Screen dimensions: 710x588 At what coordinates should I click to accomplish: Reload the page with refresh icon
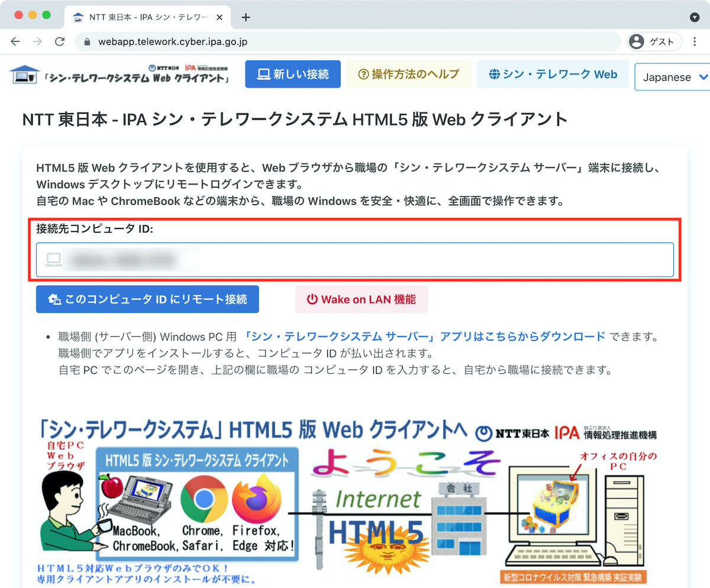pos(60,42)
